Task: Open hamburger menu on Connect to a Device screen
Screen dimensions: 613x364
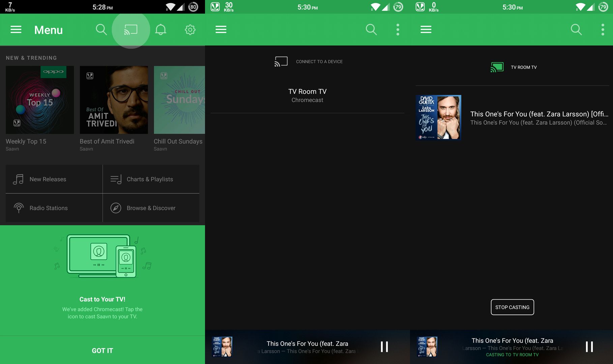Action: (x=221, y=30)
